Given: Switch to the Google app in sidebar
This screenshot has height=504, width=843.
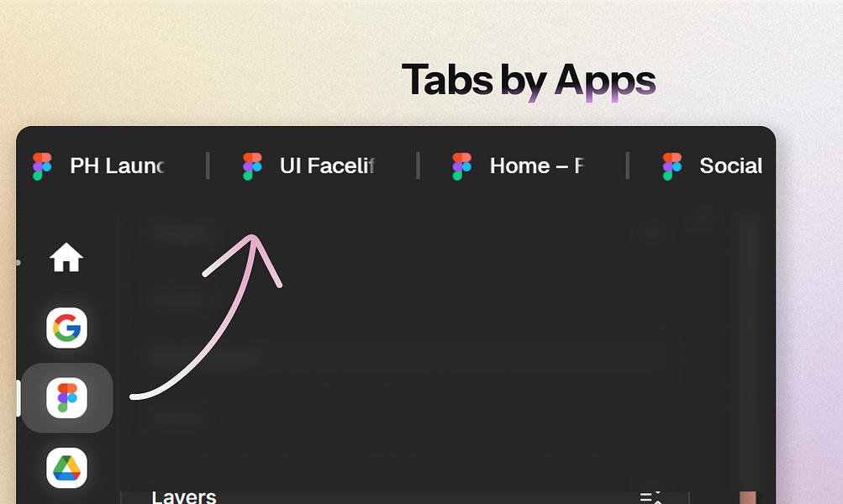Looking at the screenshot, I should pyautogui.click(x=66, y=328).
